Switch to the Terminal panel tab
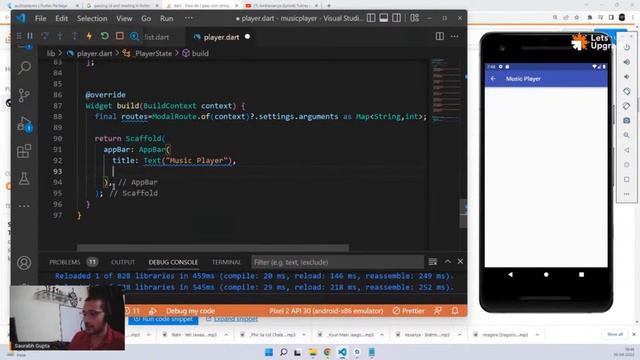This screenshot has width=640, height=360. (x=227, y=262)
